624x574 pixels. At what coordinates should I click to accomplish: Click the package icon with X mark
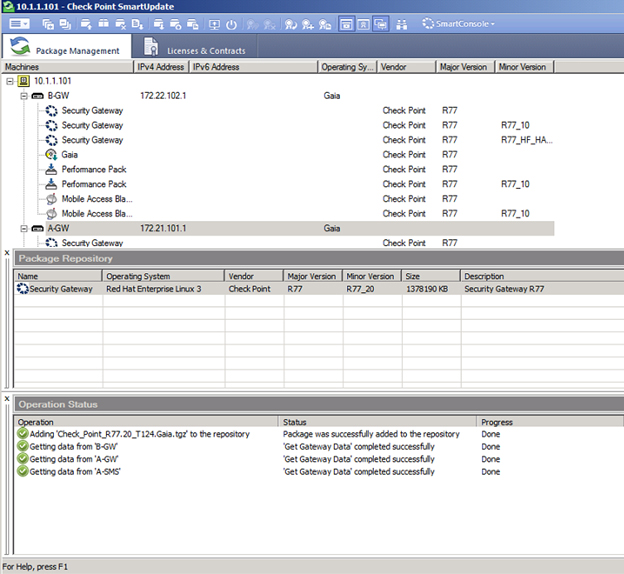pos(120,24)
